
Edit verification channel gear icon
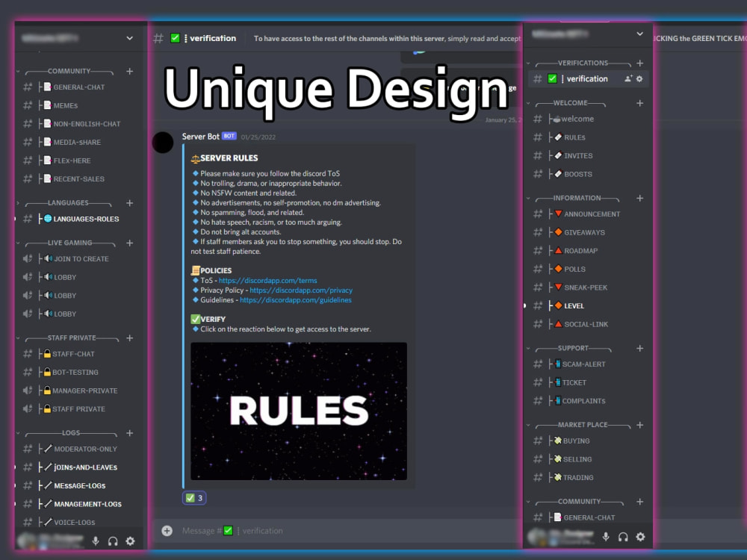coord(640,78)
